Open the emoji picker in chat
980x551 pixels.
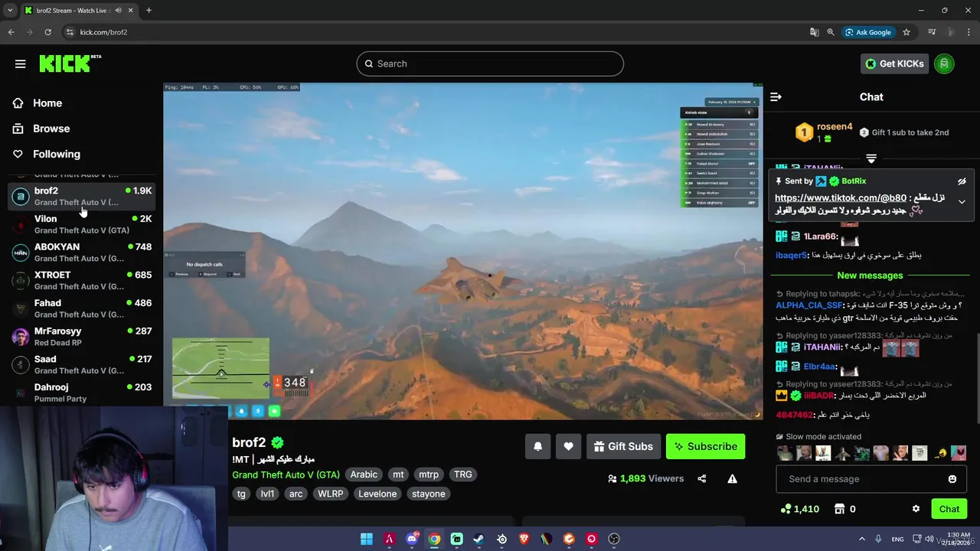[952, 479]
